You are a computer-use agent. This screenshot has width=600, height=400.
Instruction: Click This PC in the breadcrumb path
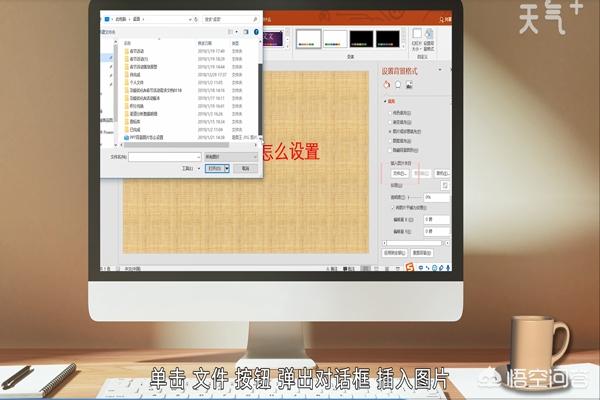[121, 19]
